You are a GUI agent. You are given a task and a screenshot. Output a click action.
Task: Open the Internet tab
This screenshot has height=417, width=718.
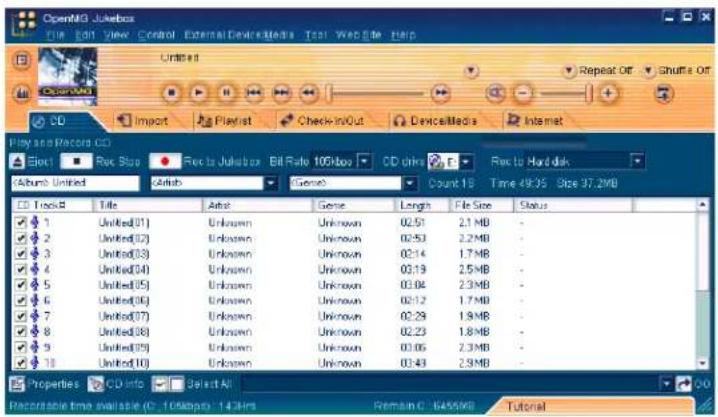(x=534, y=121)
